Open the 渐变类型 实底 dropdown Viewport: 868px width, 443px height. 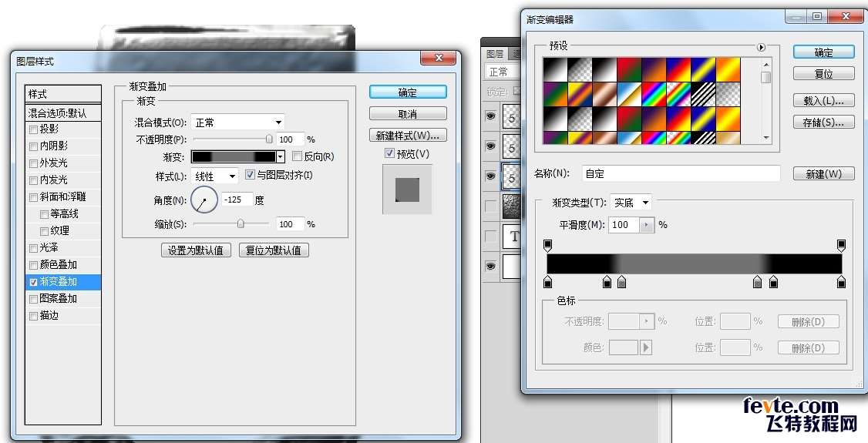[x=631, y=203]
